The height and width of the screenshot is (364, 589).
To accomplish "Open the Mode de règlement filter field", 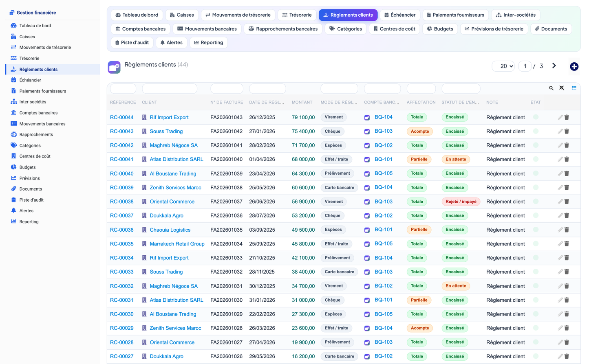I will pyautogui.click(x=339, y=88).
